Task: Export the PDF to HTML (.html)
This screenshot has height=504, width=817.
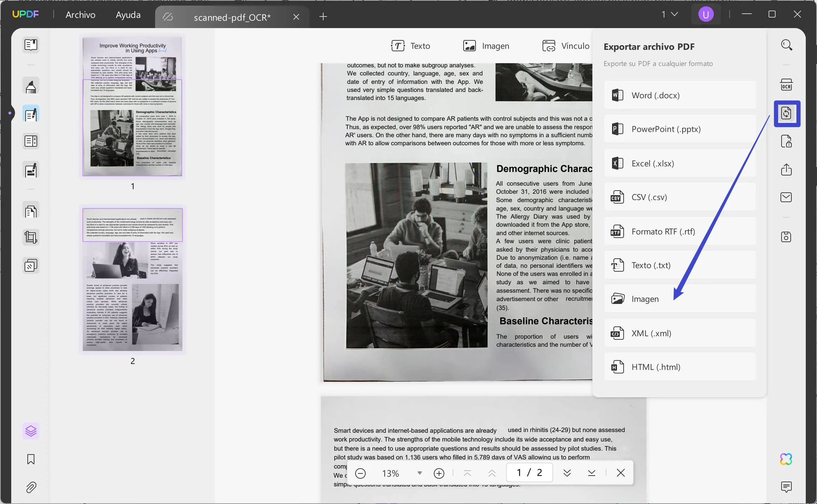Action: click(x=680, y=367)
